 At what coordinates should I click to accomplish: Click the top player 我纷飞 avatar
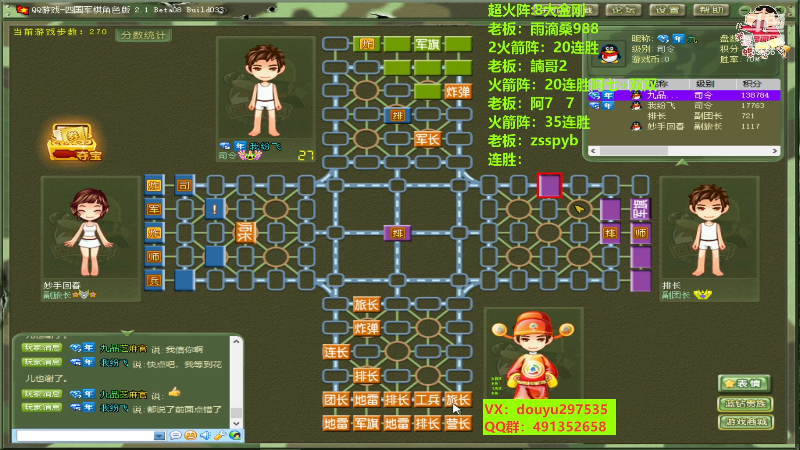(x=265, y=91)
